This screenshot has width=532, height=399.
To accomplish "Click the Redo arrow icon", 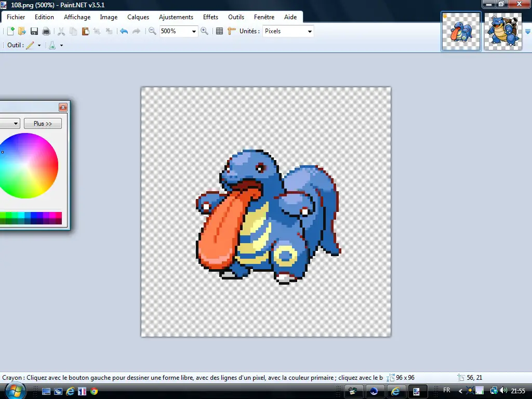I will pos(136,31).
